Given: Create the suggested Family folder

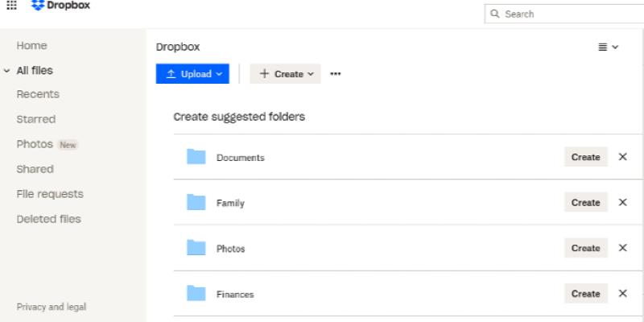Looking at the screenshot, I should [585, 203].
